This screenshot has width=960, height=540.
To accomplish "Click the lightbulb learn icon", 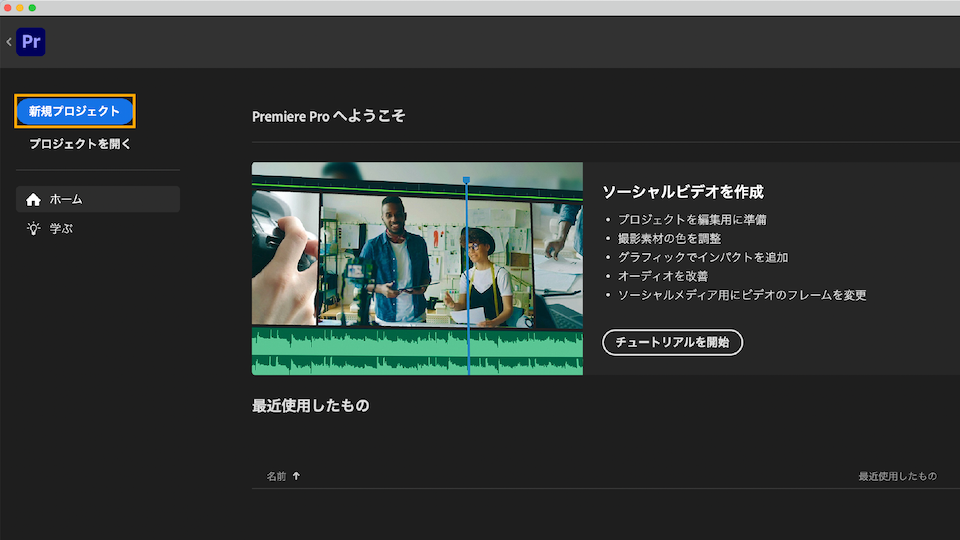I will tap(33, 228).
